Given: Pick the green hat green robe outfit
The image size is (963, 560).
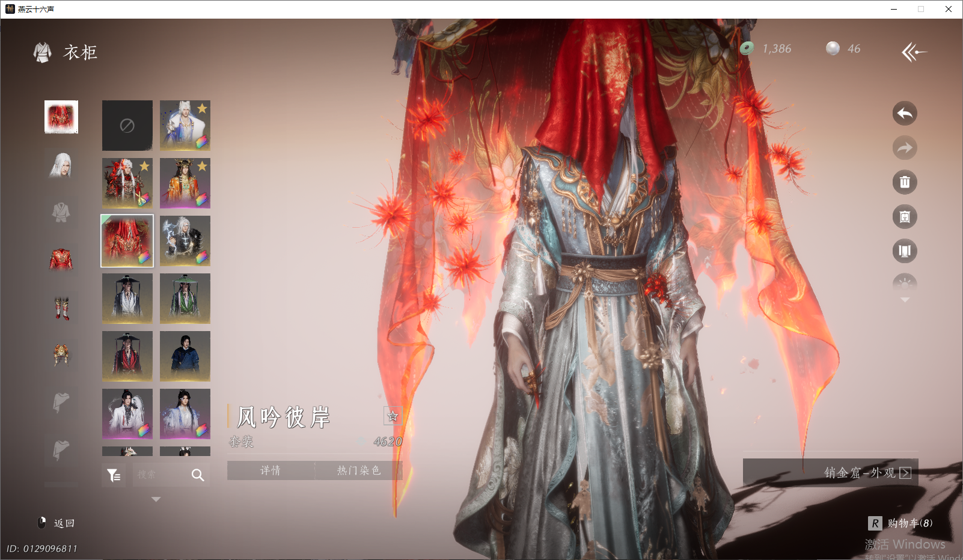Looking at the screenshot, I should (185, 299).
